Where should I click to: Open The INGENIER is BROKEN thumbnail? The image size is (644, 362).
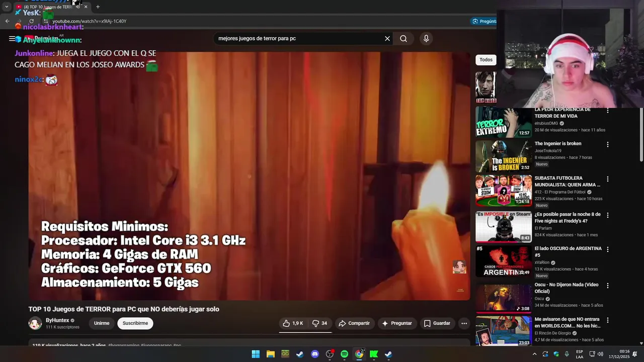tap(504, 156)
